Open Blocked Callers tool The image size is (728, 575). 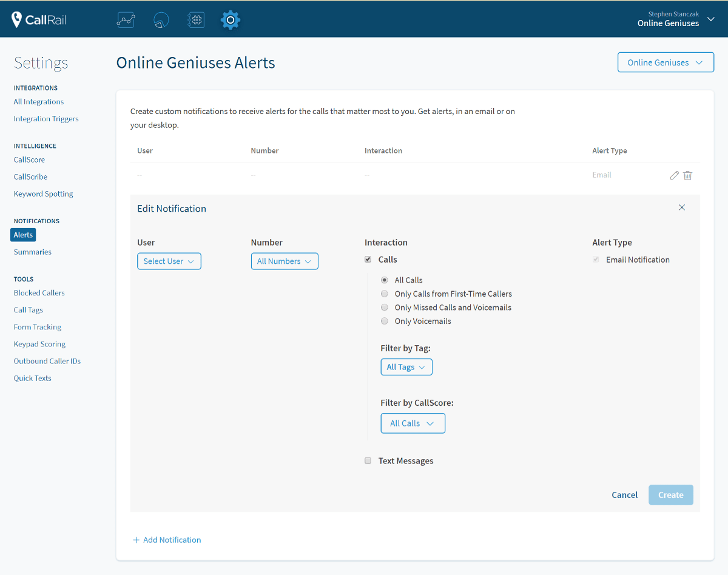[x=39, y=293]
